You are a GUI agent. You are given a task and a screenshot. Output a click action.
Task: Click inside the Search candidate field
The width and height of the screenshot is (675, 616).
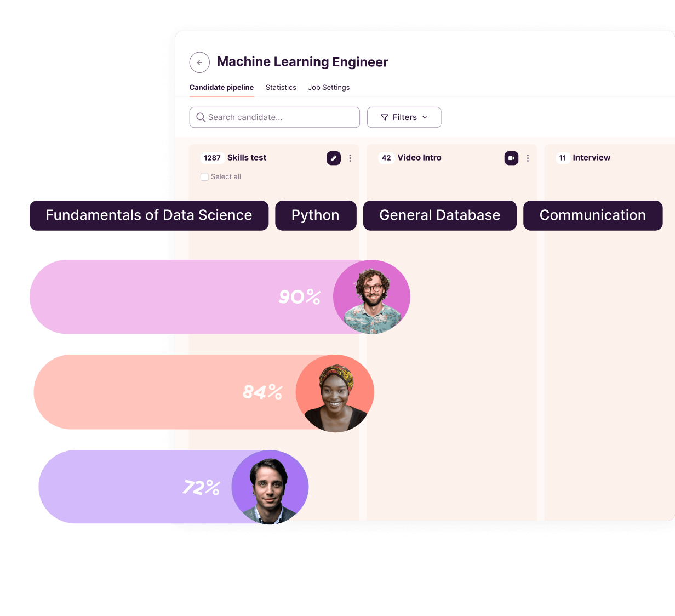[x=274, y=117]
